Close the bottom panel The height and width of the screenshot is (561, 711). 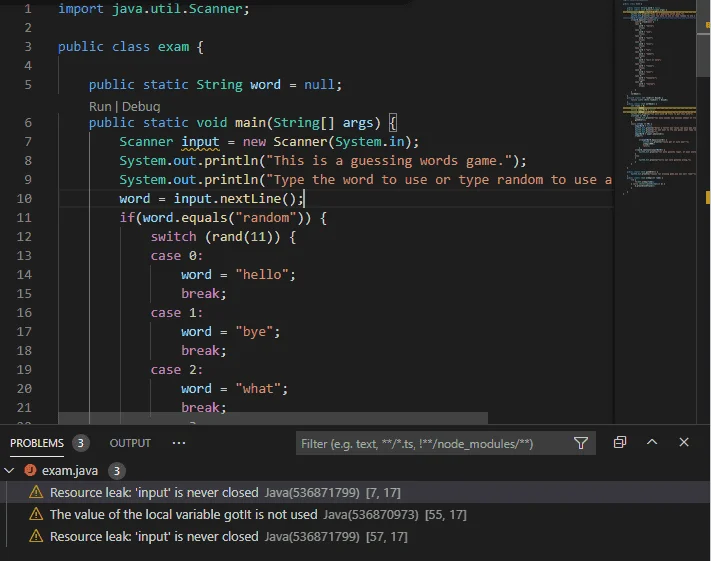tap(684, 442)
